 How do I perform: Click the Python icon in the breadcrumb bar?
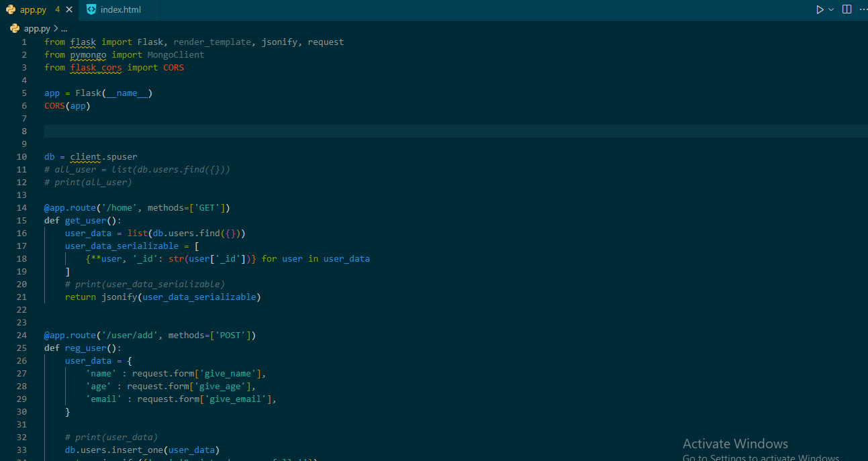[x=14, y=28]
